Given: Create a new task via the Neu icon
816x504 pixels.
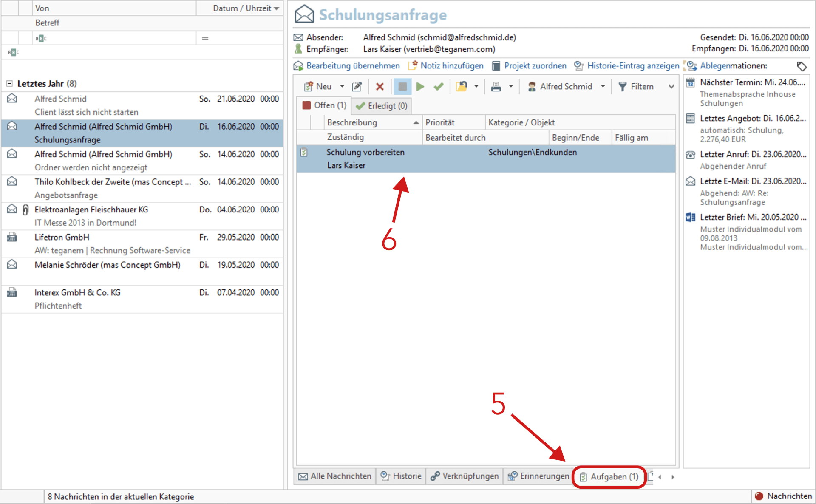Looking at the screenshot, I should [x=309, y=86].
